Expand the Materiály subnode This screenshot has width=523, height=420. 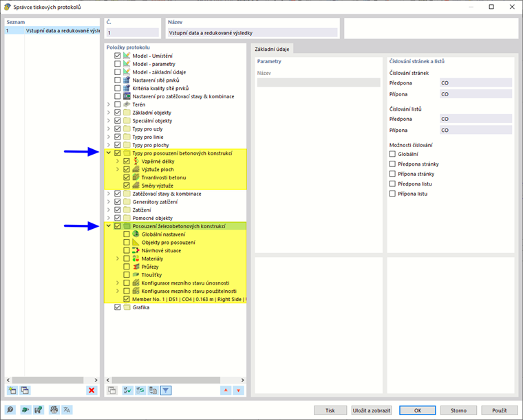pyautogui.click(x=118, y=258)
